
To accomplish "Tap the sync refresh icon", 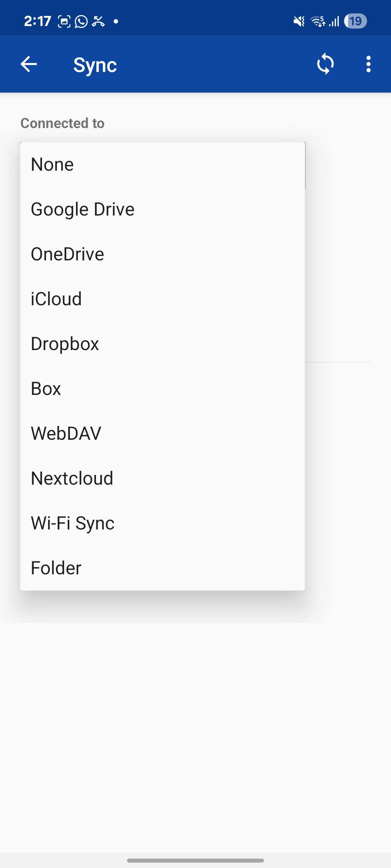I will pos(325,64).
